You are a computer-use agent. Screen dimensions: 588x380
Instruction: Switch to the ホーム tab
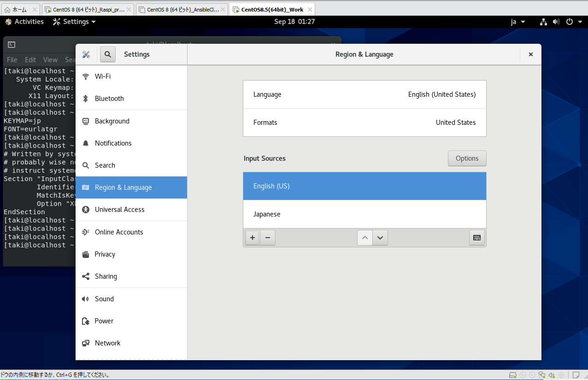pyautogui.click(x=20, y=10)
